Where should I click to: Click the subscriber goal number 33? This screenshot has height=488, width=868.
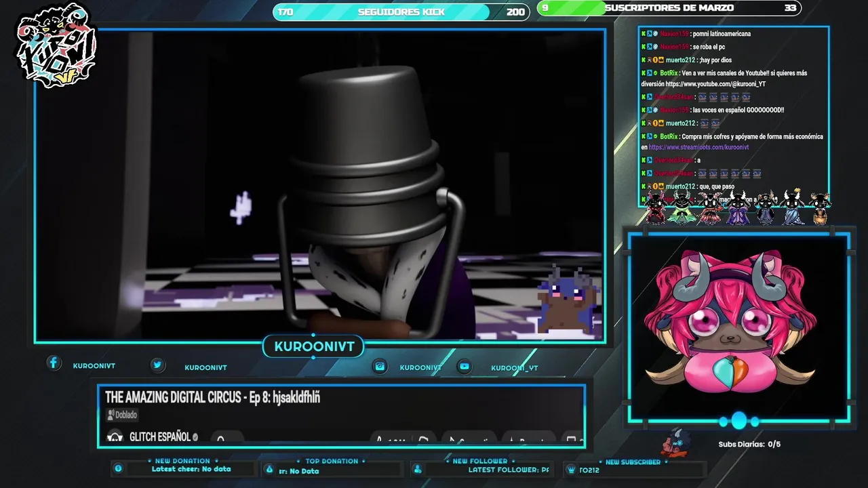pyautogui.click(x=790, y=8)
